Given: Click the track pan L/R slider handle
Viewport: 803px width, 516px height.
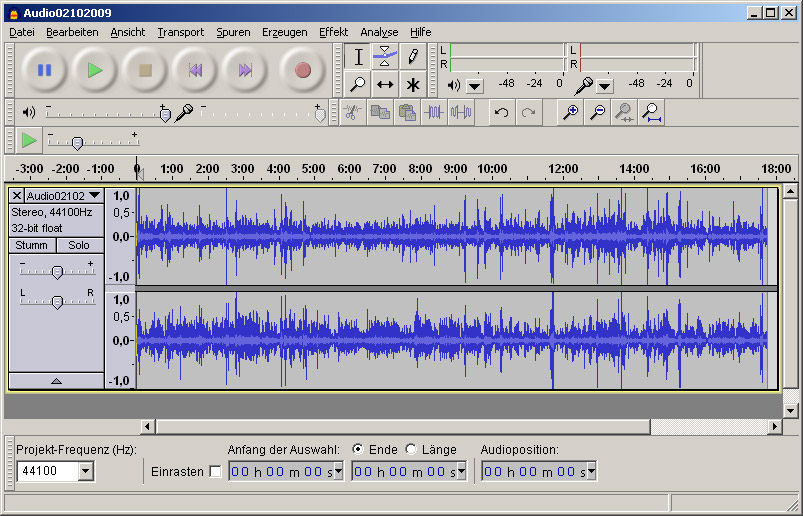Looking at the screenshot, I should (57, 303).
